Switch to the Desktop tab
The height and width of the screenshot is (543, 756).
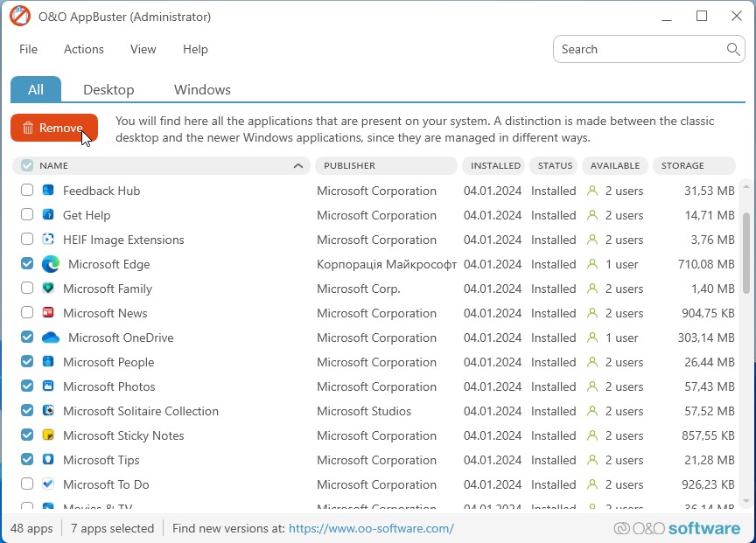coord(108,89)
